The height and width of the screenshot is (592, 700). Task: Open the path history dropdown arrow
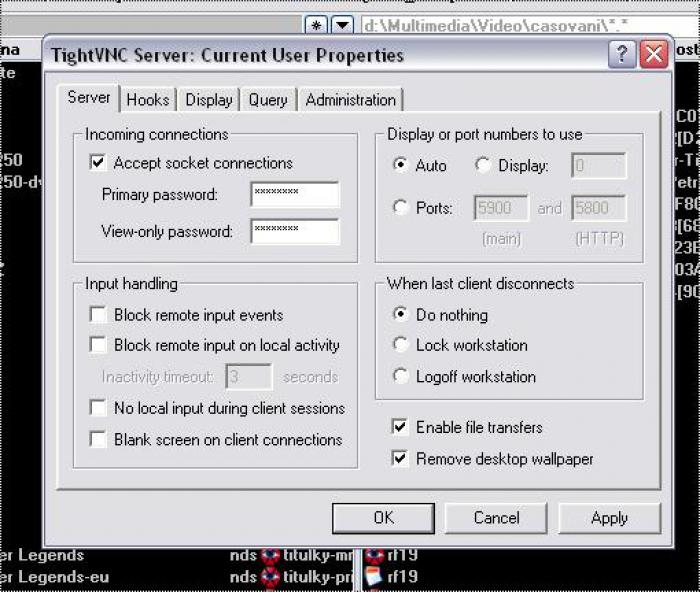pos(342,25)
